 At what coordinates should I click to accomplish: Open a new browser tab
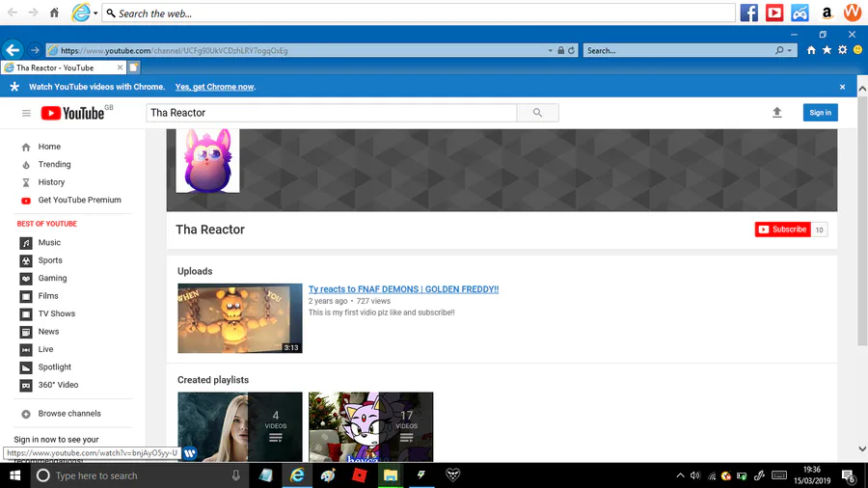click(133, 68)
